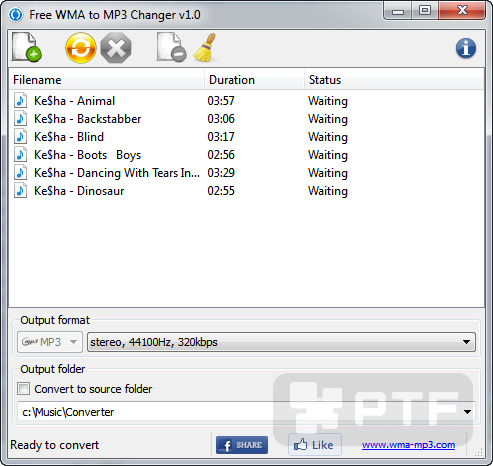Screen dimensions: 493x466
Task: Select the Ke$ha - Animal row
Action: (x=246, y=100)
